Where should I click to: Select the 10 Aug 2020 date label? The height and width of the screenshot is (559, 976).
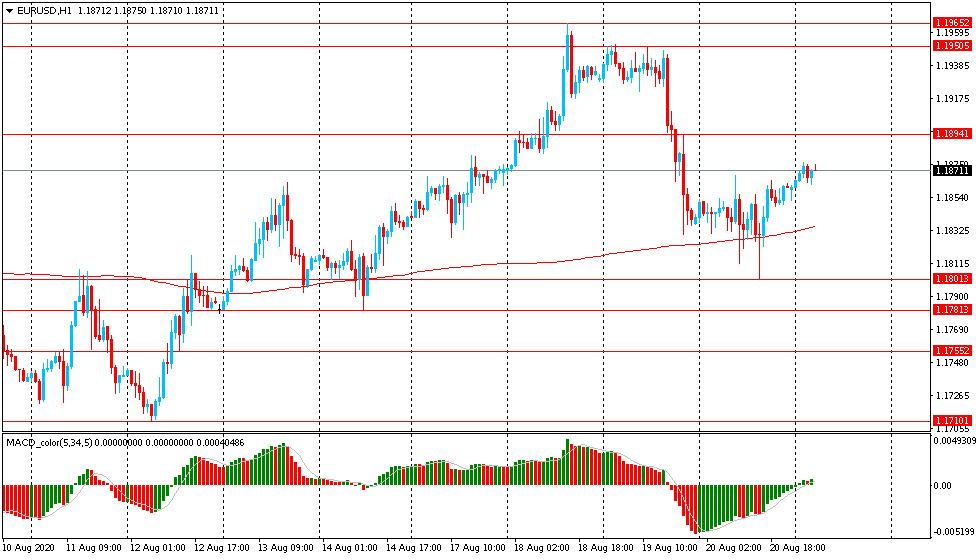(28, 548)
